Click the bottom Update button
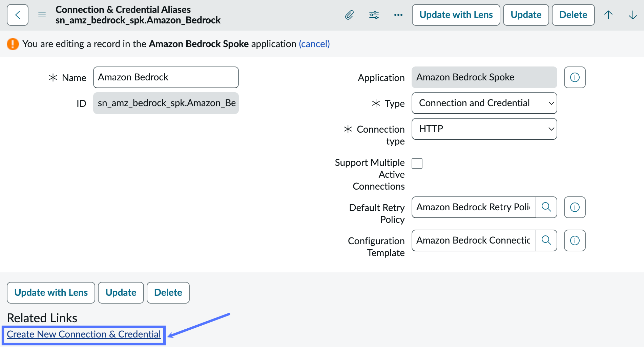644x347 pixels. click(x=121, y=293)
